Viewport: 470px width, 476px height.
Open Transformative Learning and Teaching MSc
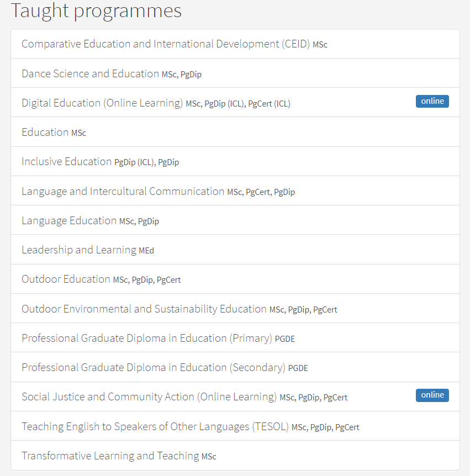110,456
